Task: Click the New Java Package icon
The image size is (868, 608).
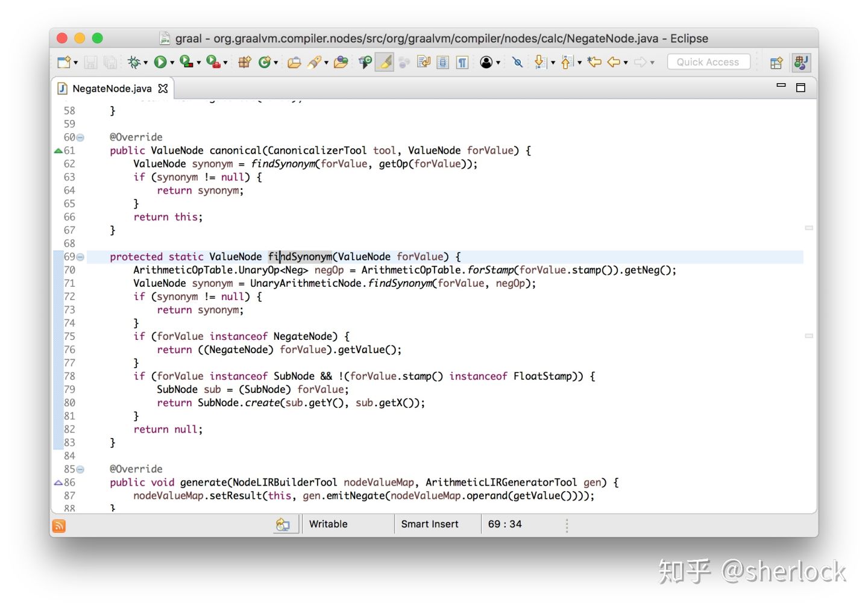Action: pos(245,62)
